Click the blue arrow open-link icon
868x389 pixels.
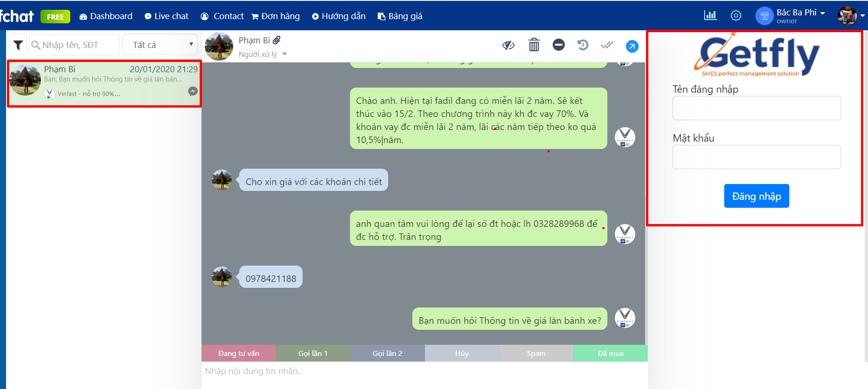pos(632,46)
